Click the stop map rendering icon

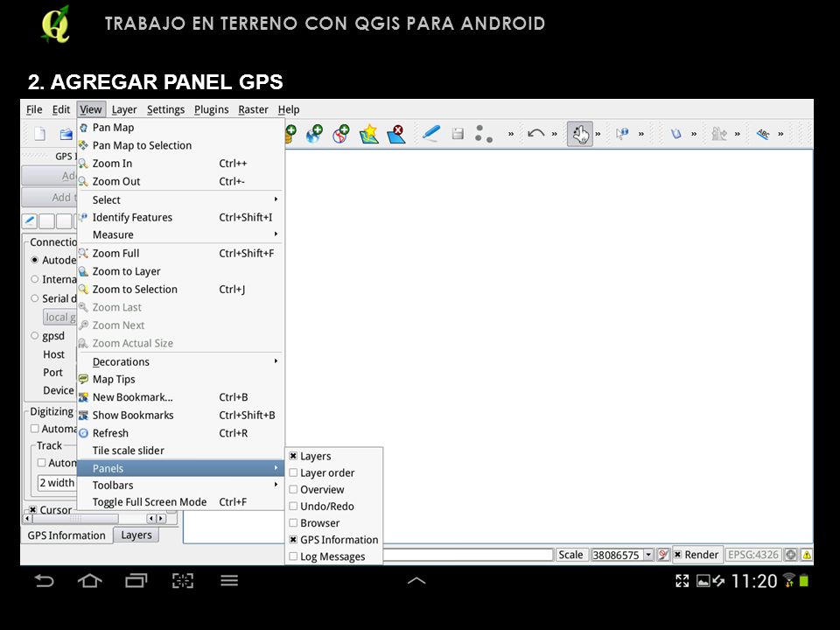point(663,555)
